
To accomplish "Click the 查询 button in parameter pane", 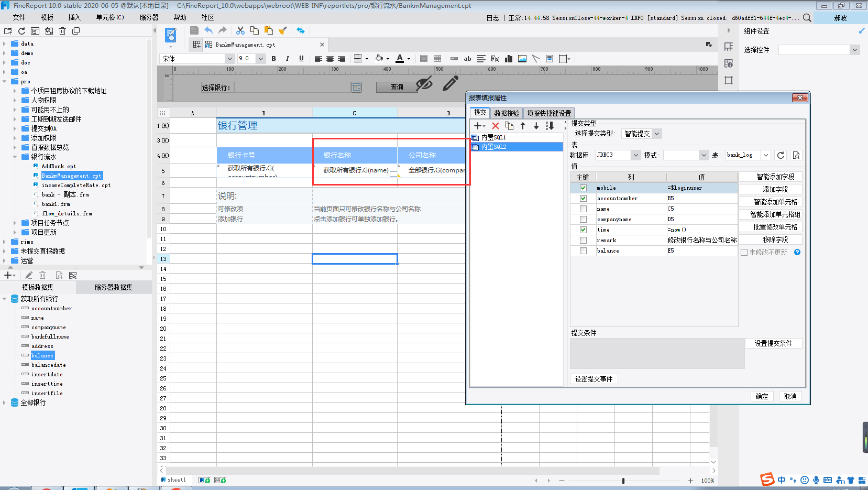I will coord(397,87).
